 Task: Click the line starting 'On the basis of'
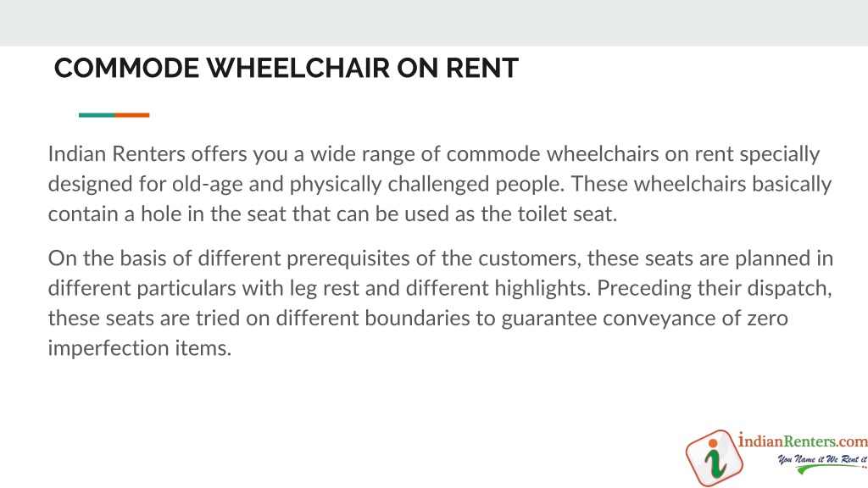point(441,259)
